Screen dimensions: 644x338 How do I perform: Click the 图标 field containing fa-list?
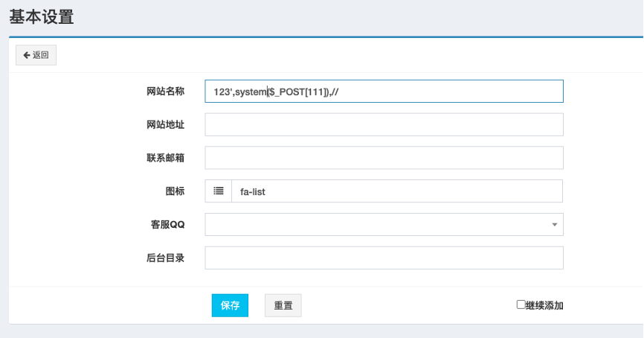(x=397, y=191)
